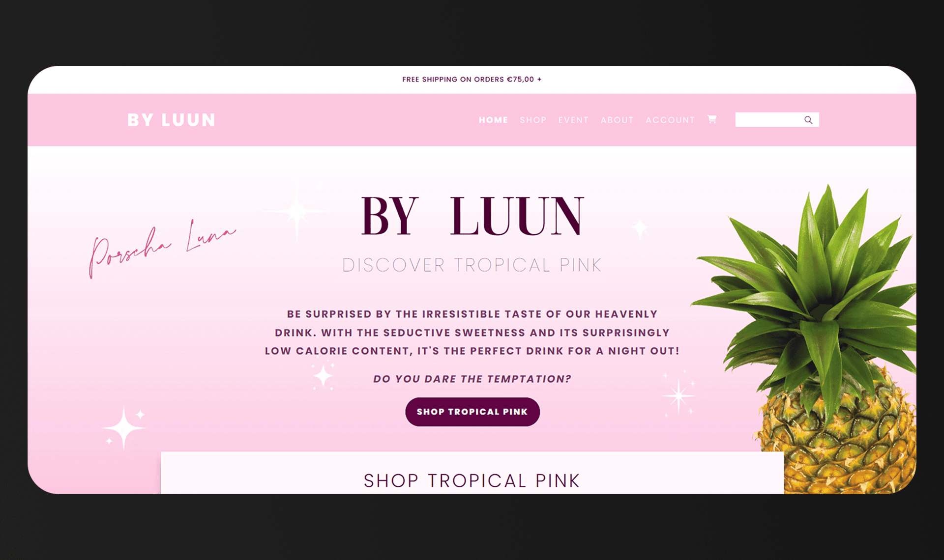
Task: Go to the HOME menu item
Action: point(493,120)
